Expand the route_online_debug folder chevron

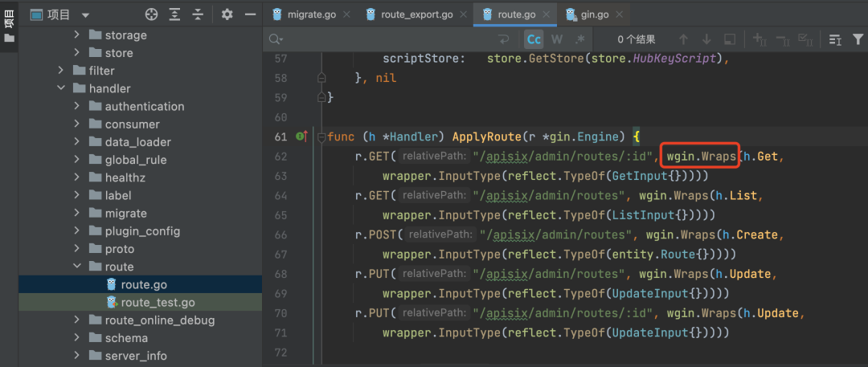(77, 320)
